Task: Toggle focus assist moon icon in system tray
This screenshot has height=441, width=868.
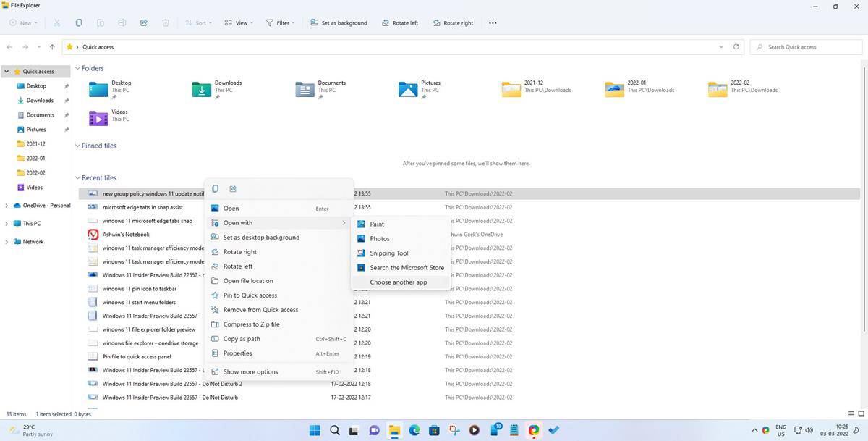Action: coord(856,432)
